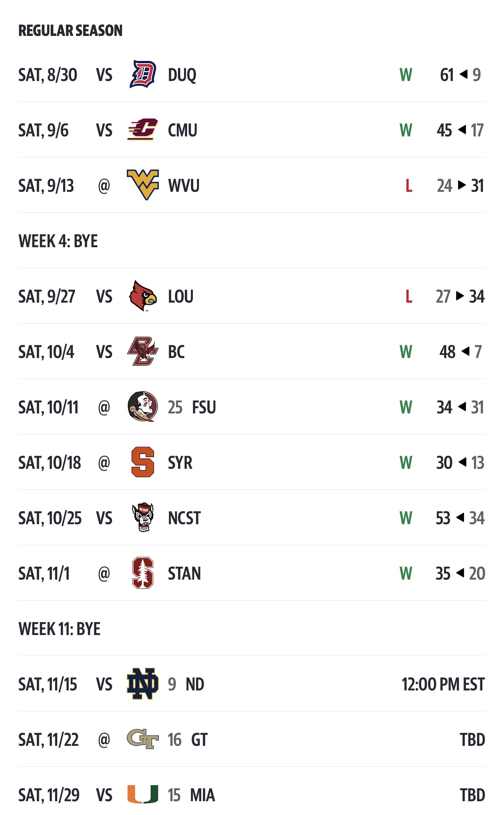View the 24-31 loss at WVU
504x815 pixels.
pyautogui.click(x=460, y=186)
